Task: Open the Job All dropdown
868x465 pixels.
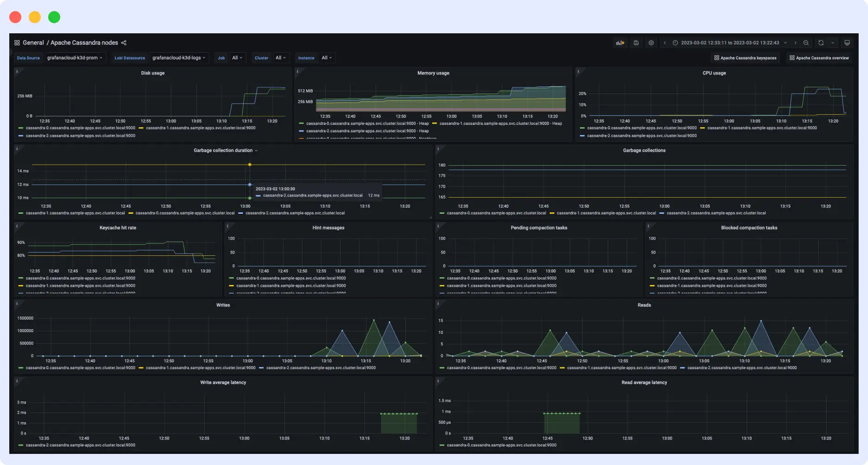Action: pos(237,57)
